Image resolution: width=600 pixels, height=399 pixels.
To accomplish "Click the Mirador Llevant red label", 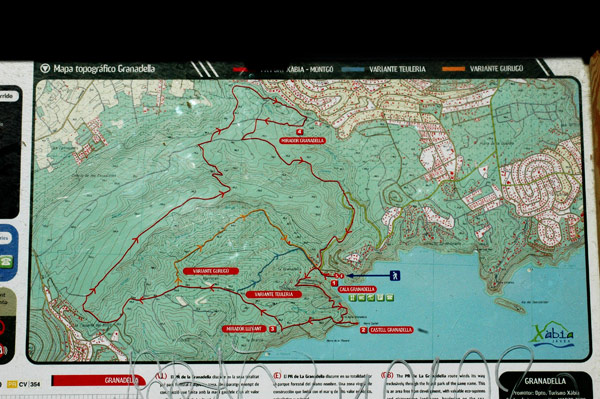I will pyautogui.click(x=244, y=329).
